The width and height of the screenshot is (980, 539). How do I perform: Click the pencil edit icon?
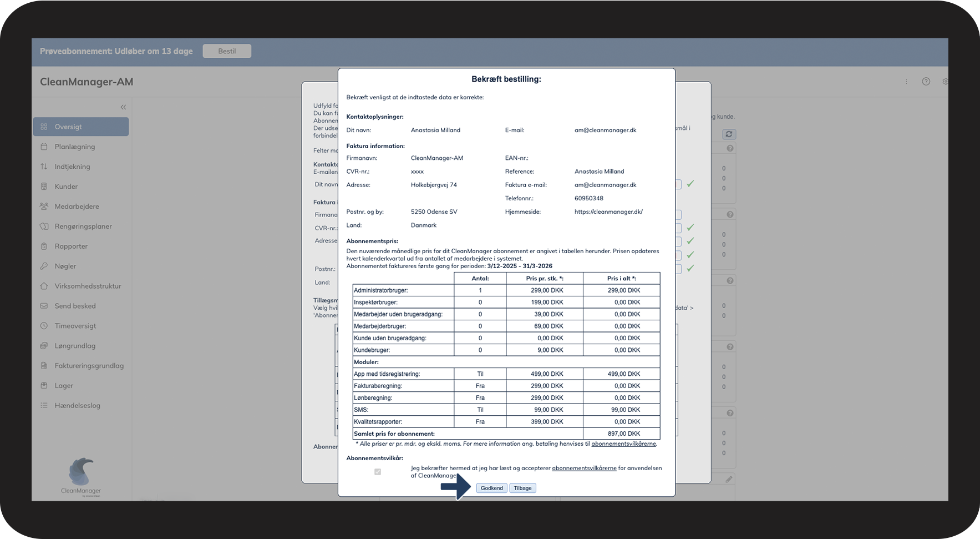click(729, 479)
